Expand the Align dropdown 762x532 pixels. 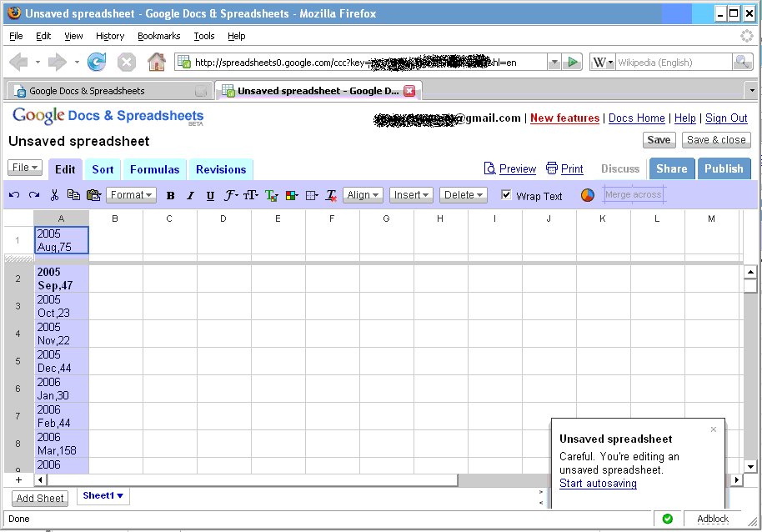(x=363, y=195)
